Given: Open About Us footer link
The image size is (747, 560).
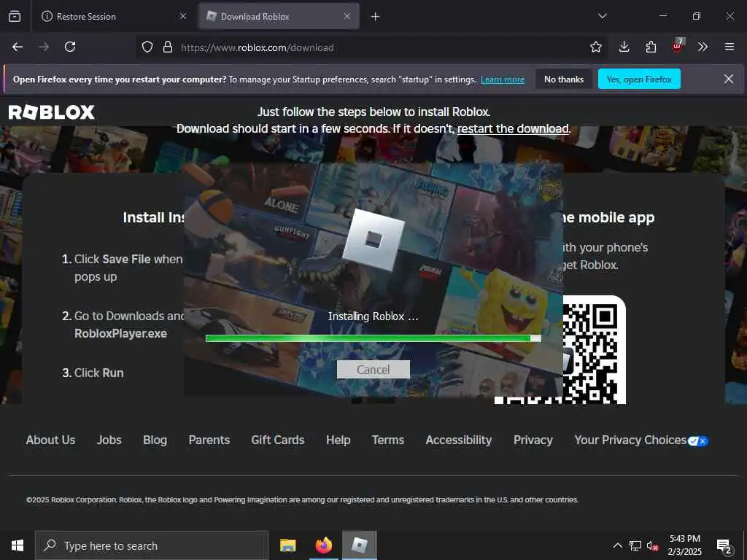Looking at the screenshot, I should tap(50, 440).
